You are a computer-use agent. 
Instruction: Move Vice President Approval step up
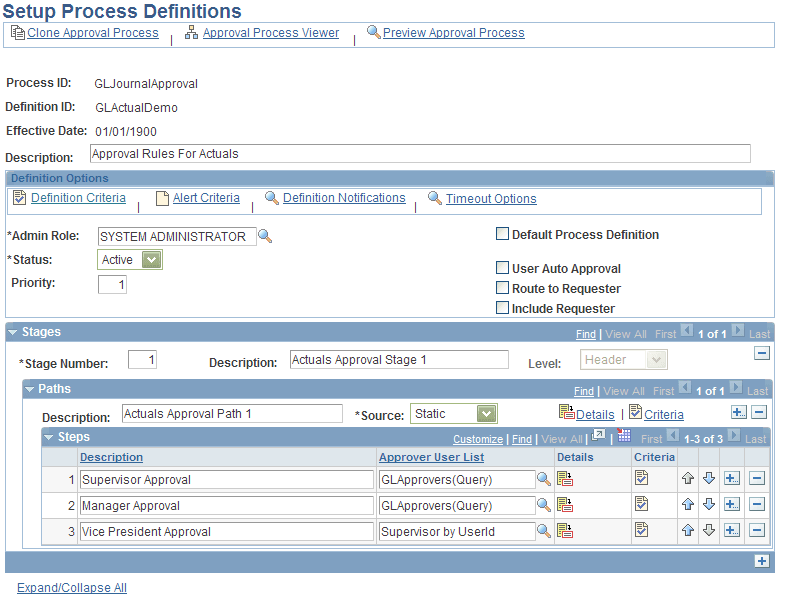point(688,530)
